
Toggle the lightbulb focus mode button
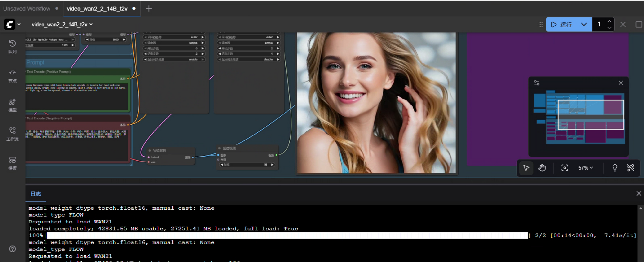pos(615,168)
